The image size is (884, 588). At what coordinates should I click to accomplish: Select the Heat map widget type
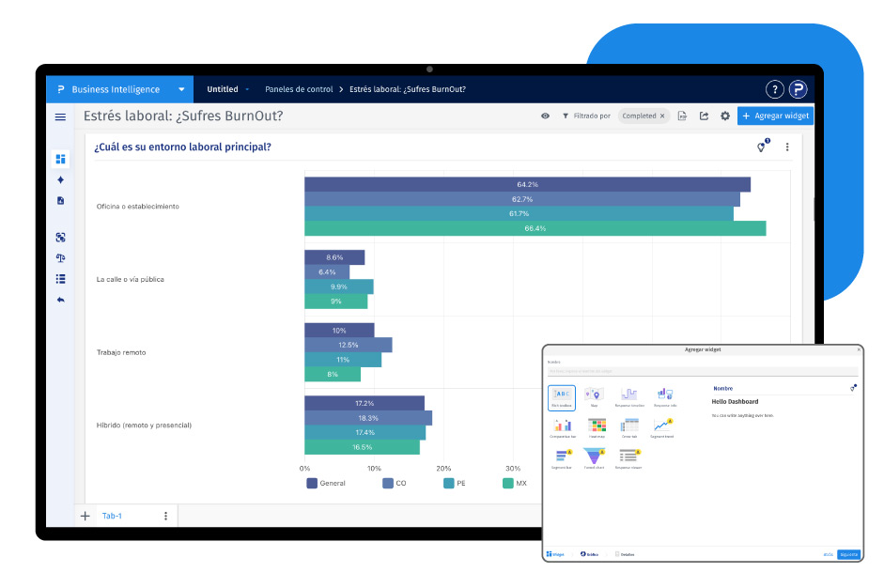597,428
